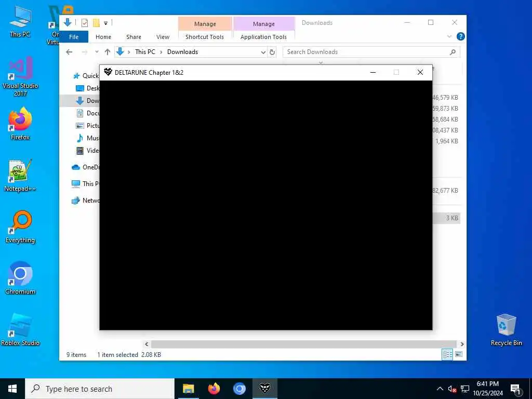This screenshot has height=399, width=532.
Task: Go up one folder level in Explorer
Action: pyautogui.click(x=108, y=52)
